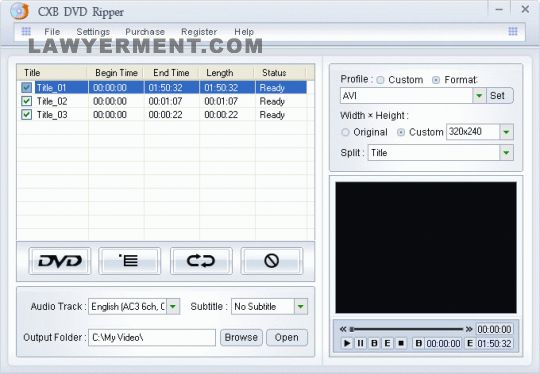Image resolution: width=540 pixels, height=374 pixels.
Task: Select the Title_02 row name
Action: pyautogui.click(x=52, y=101)
